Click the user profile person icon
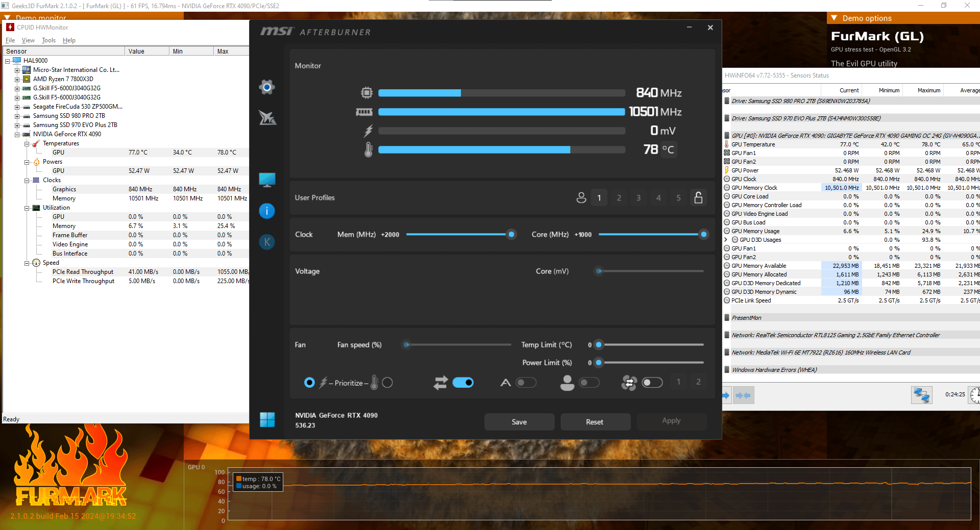Image resolution: width=980 pixels, height=530 pixels. click(x=581, y=198)
